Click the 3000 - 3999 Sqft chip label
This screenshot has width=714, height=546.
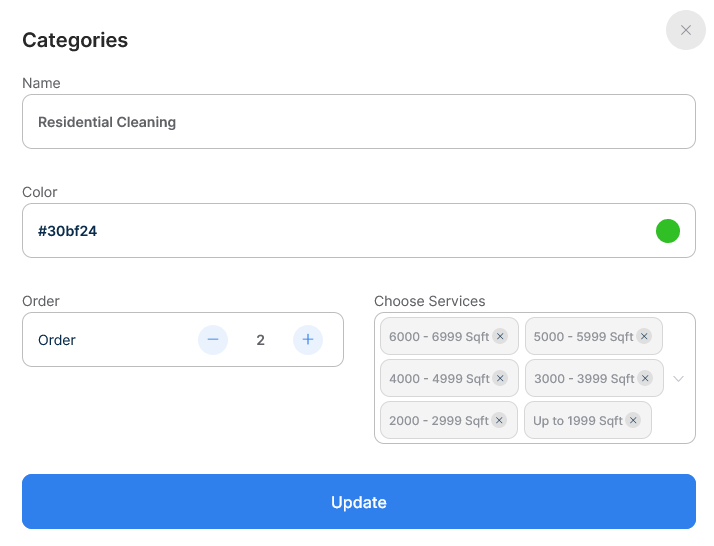point(584,379)
